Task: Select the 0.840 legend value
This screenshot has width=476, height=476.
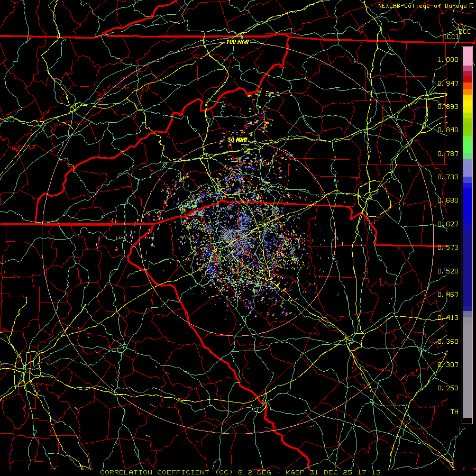Action: (448, 130)
